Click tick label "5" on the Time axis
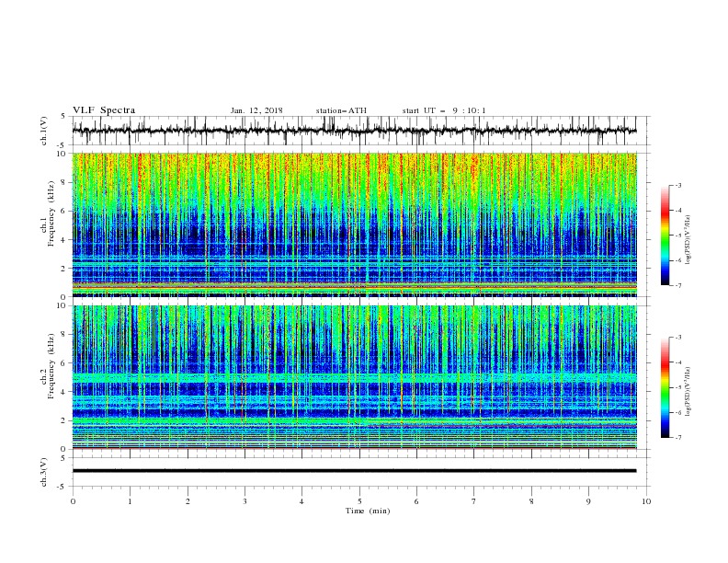 [x=359, y=501]
